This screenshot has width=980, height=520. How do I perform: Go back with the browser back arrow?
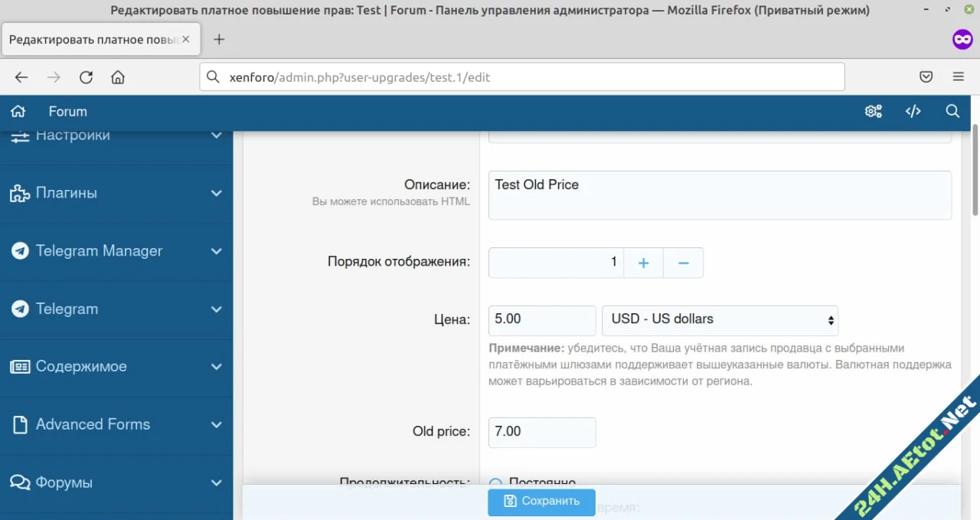click(21, 77)
